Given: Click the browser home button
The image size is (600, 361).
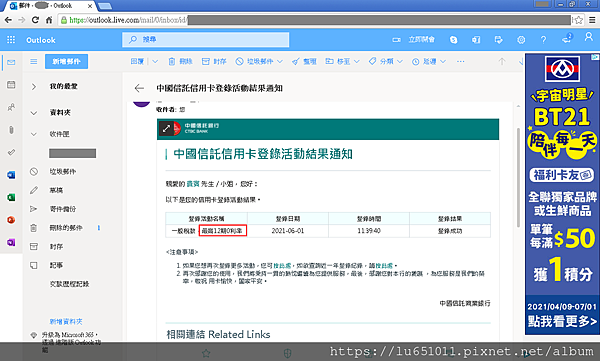Looking at the screenshot, I should click(49, 20).
